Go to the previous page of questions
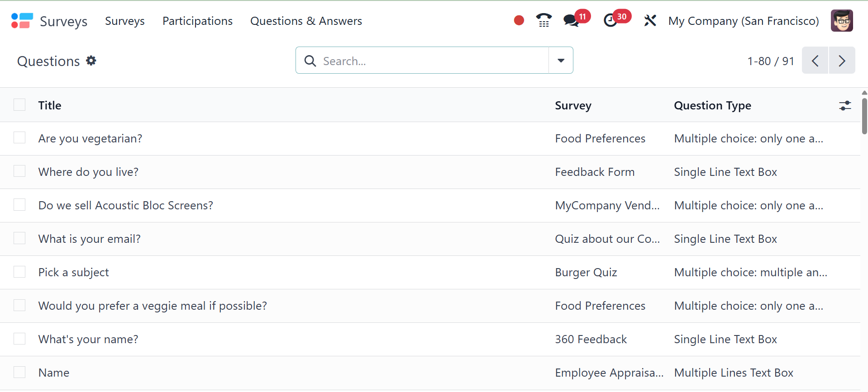Viewport: 868px width, 392px height. click(x=815, y=61)
